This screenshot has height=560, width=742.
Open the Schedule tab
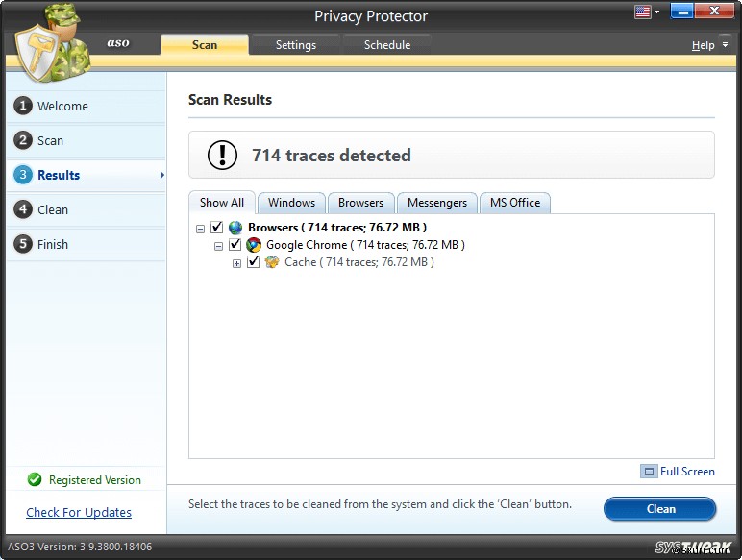(x=387, y=45)
